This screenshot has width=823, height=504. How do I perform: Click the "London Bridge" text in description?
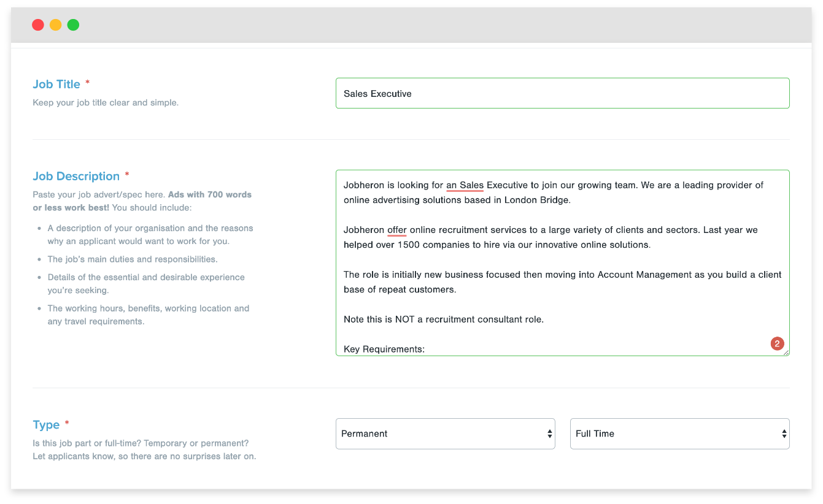pyautogui.click(x=537, y=200)
